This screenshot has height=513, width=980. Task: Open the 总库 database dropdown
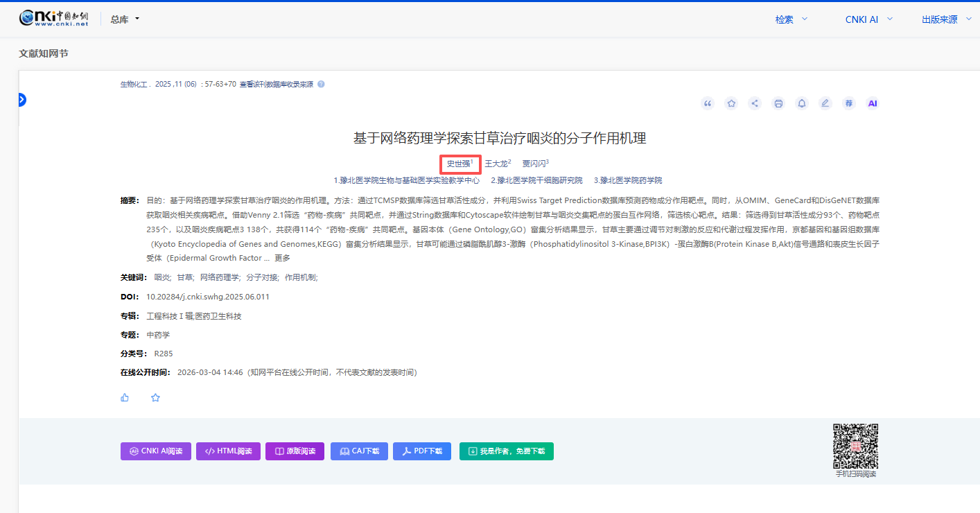pyautogui.click(x=125, y=19)
